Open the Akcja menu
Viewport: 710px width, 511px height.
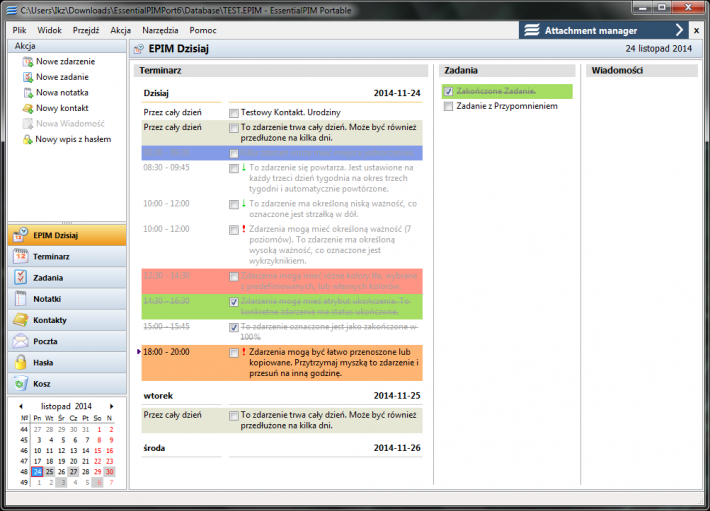pyautogui.click(x=120, y=30)
